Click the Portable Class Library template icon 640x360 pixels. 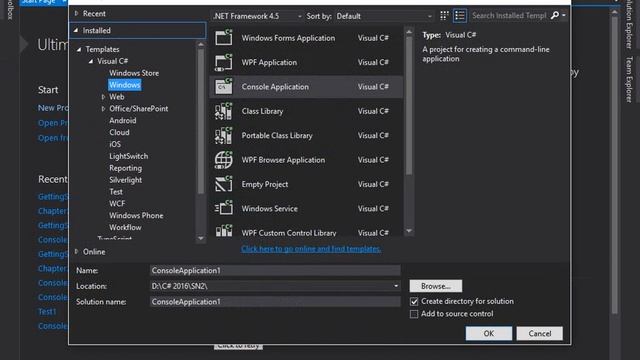pos(224,136)
